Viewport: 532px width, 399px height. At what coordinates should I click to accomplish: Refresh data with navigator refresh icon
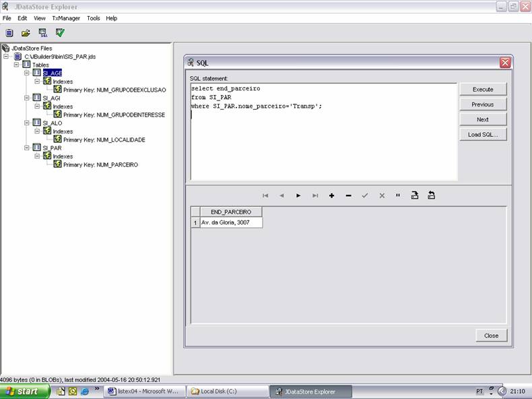tap(431, 195)
